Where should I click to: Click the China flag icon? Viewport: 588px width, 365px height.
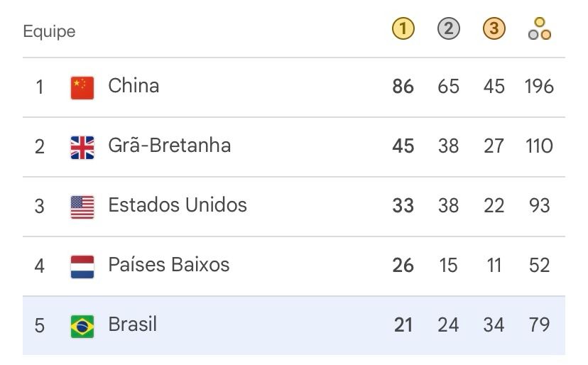tap(82, 88)
